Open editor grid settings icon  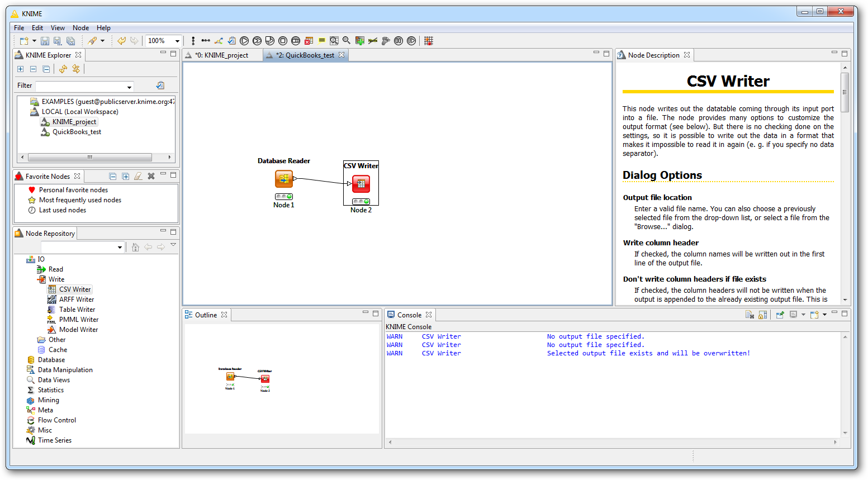[x=429, y=41]
